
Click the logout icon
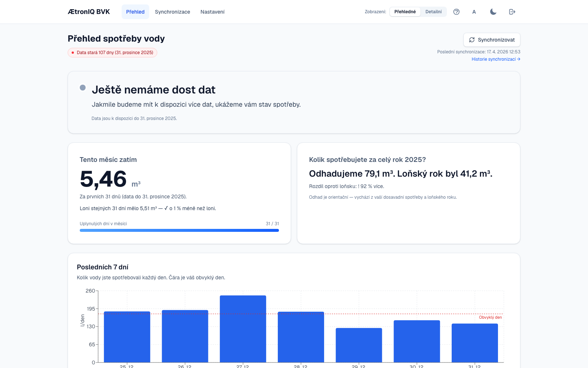(512, 12)
